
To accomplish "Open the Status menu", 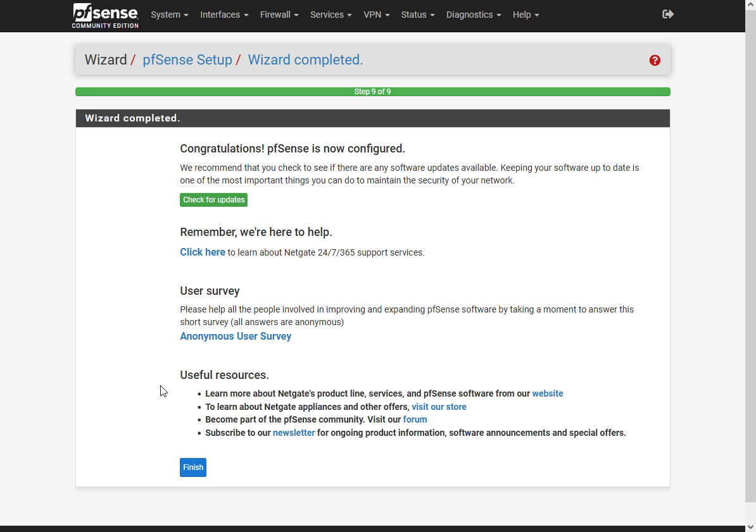I will point(417,15).
